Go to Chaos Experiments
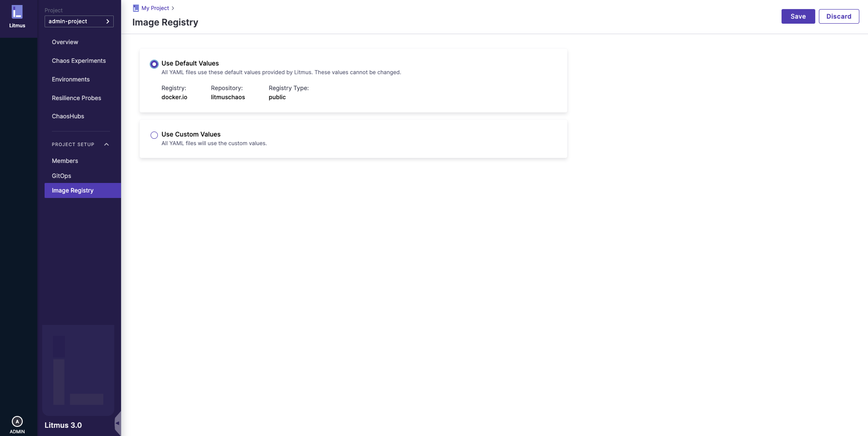The height and width of the screenshot is (436, 868). coord(79,61)
